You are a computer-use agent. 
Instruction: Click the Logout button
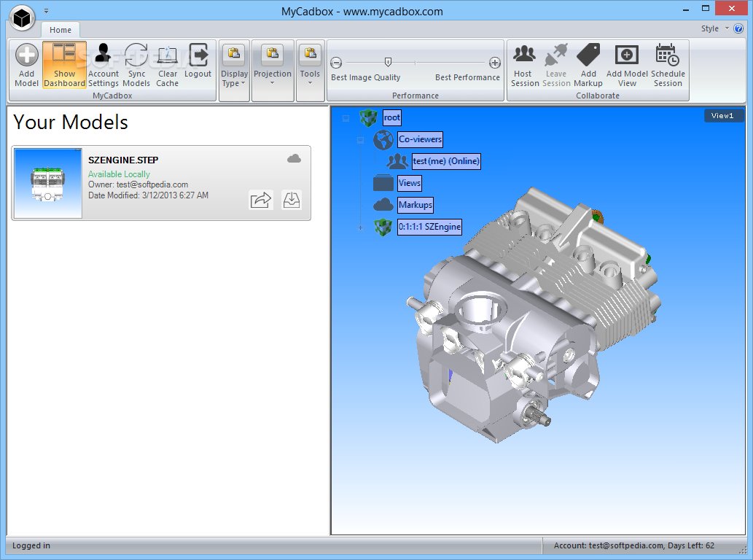198,61
